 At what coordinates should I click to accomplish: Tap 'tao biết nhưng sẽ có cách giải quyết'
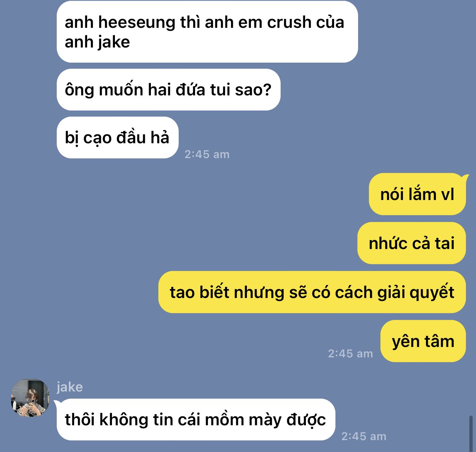pos(312,292)
